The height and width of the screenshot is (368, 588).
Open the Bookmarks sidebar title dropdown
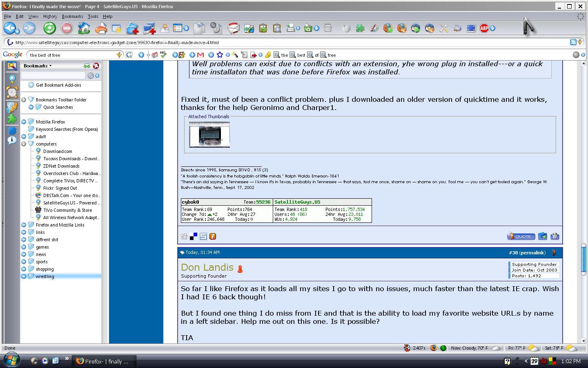tap(38, 65)
